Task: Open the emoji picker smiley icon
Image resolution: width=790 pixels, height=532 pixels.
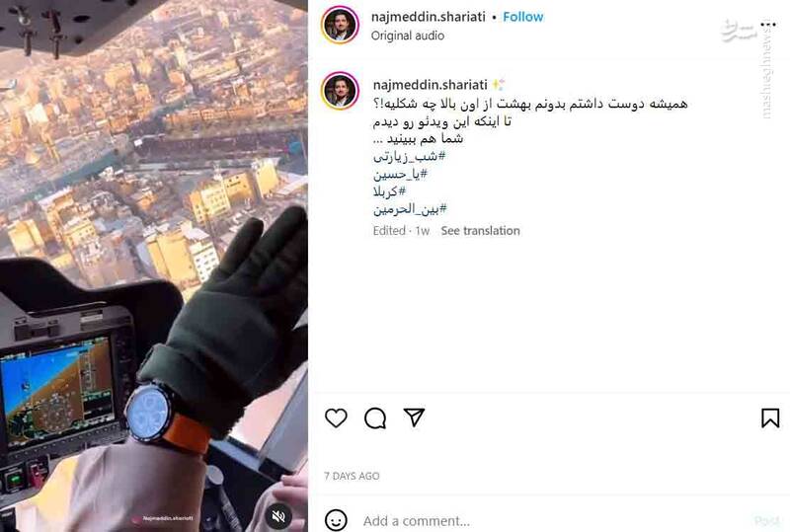Action: (x=336, y=520)
